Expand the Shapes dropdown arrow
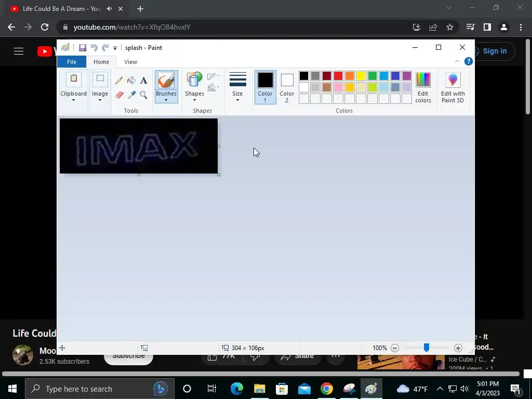 tap(194, 100)
